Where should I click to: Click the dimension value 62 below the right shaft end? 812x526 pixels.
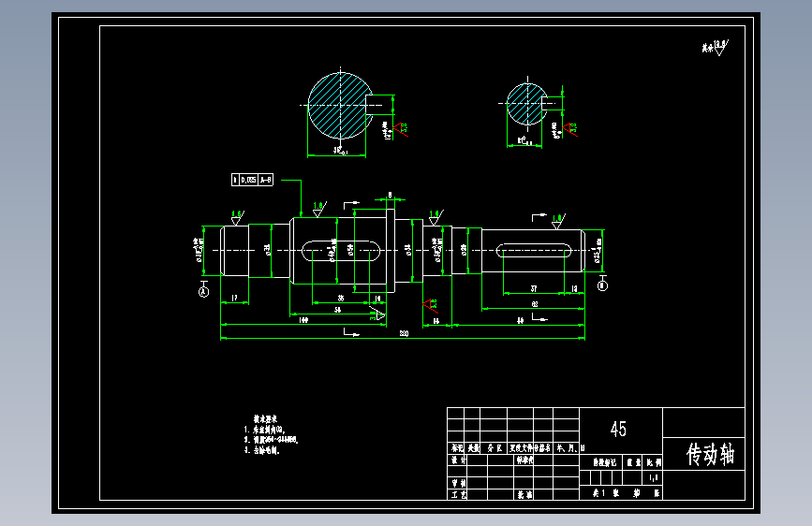click(535, 304)
